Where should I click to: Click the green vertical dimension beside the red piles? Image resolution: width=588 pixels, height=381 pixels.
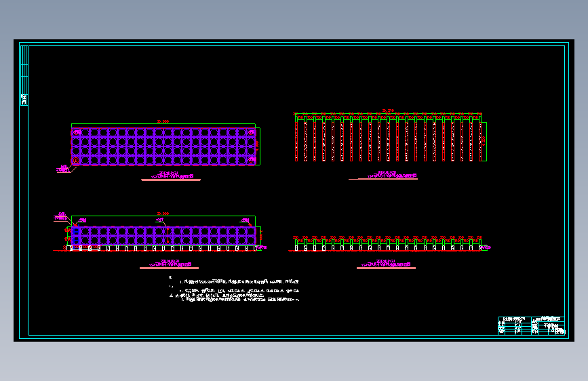[x=484, y=142]
